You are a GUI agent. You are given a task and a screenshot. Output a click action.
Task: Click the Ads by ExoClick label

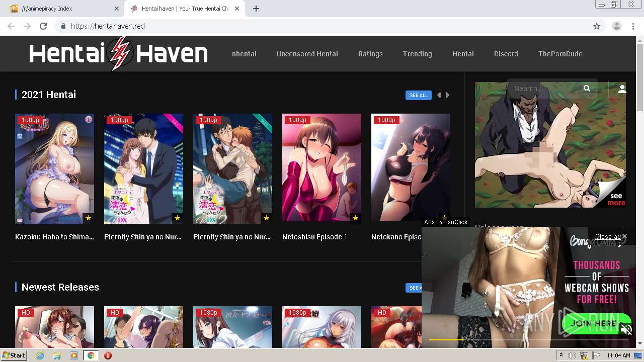[x=446, y=222]
